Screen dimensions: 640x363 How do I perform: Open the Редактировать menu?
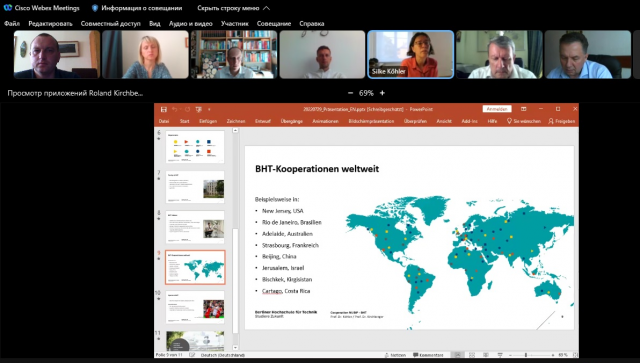tap(50, 24)
